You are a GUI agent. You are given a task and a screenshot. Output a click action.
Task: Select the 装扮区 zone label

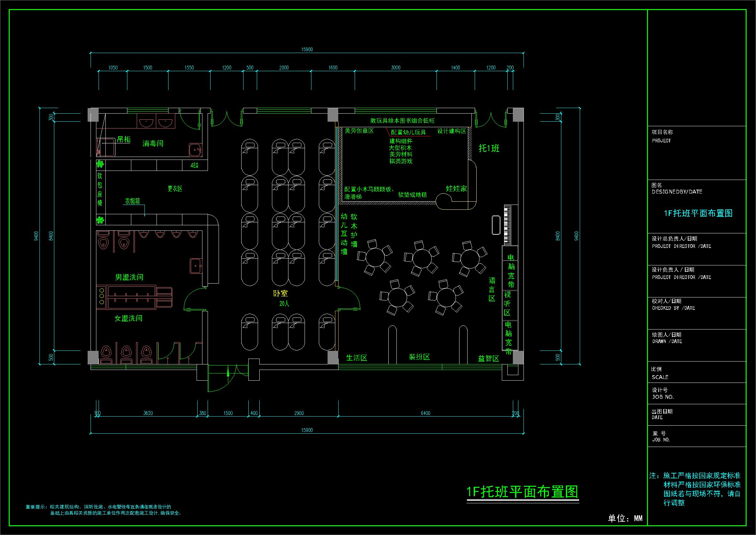tap(419, 357)
